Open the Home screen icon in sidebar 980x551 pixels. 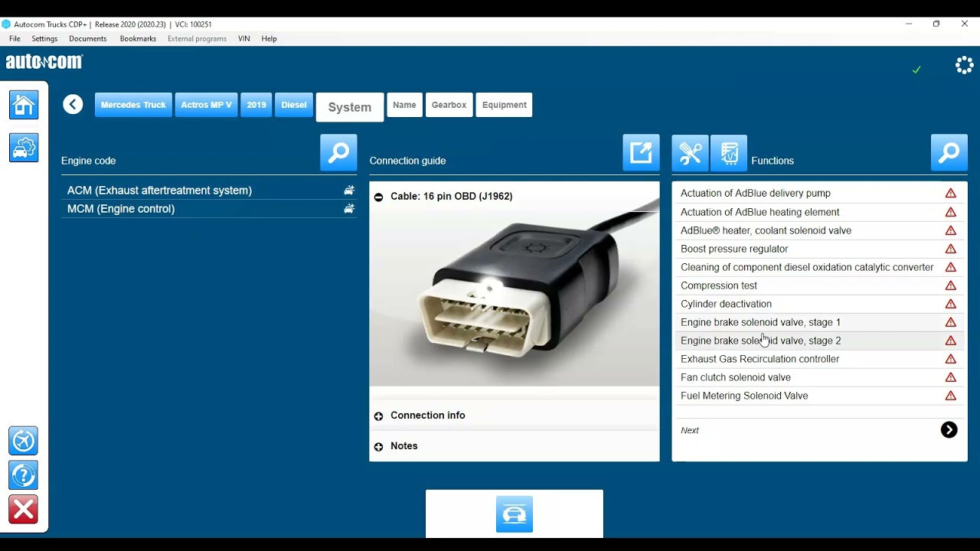[24, 105]
